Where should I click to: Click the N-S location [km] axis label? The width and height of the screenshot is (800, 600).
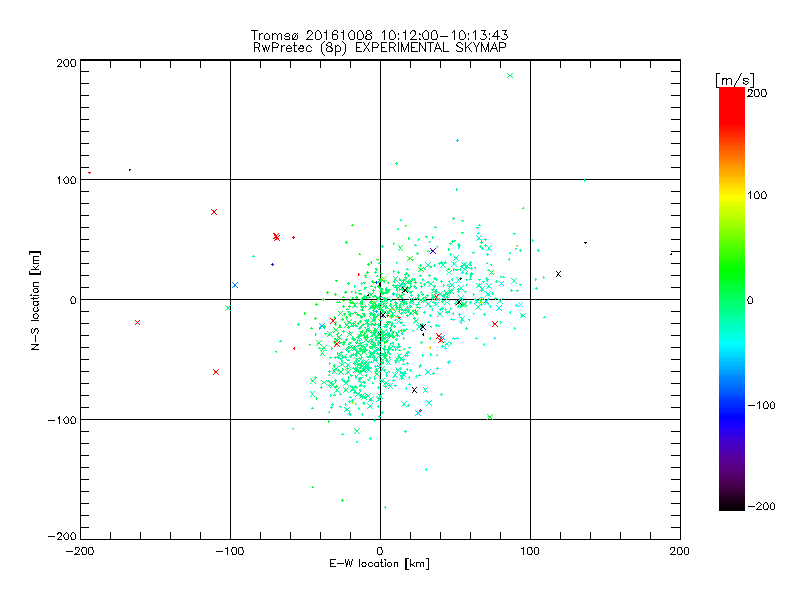click(35, 301)
